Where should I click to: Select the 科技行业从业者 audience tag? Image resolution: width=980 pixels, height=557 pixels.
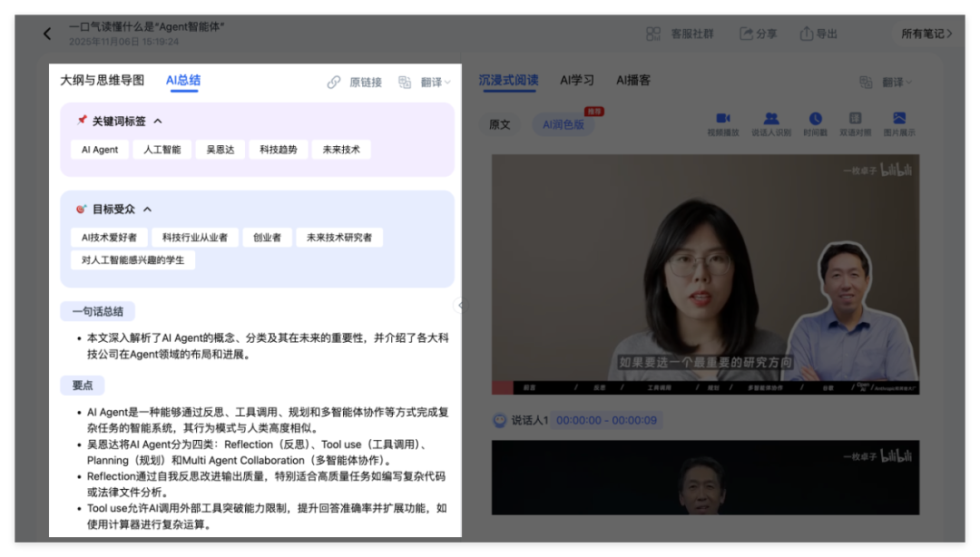[195, 238]
